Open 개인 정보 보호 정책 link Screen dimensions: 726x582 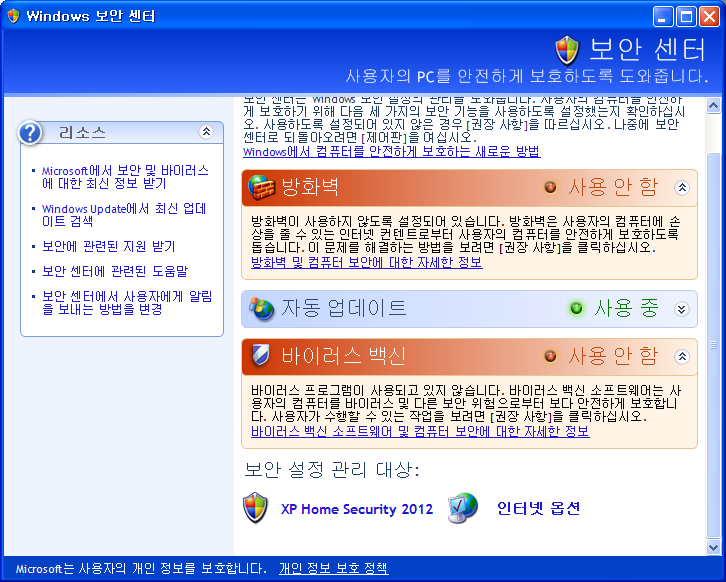tap(334, 568)
